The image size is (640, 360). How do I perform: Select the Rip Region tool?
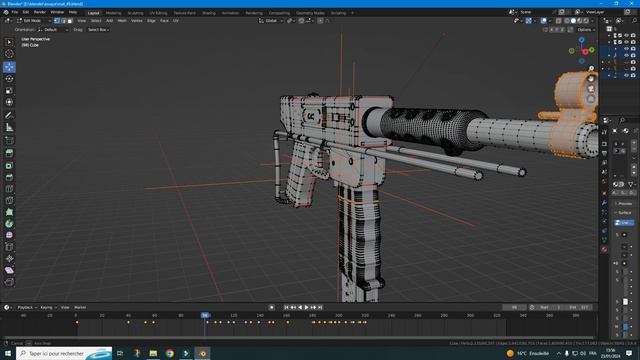[x=9, y=282]
